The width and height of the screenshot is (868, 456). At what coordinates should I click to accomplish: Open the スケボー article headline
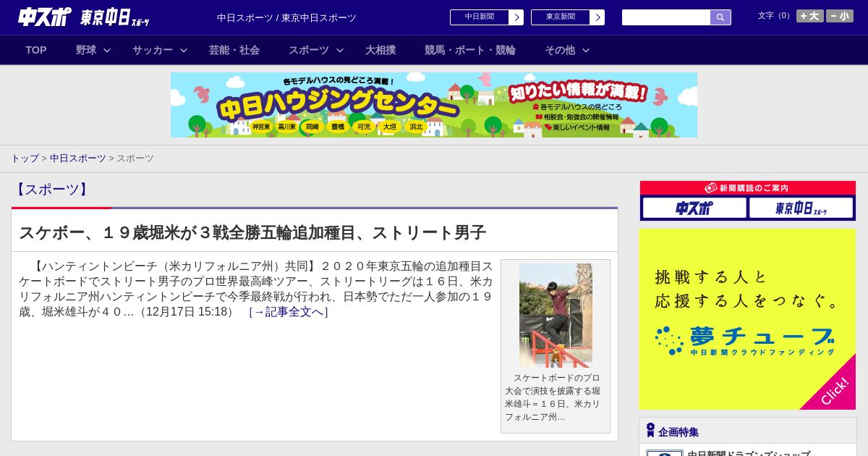pyautogui.click(x=252, y=232)
